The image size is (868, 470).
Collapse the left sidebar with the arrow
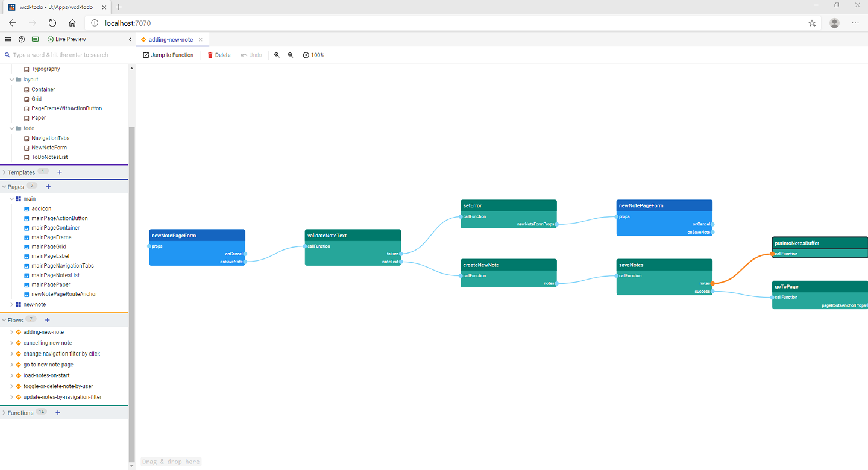coord(130,39)
